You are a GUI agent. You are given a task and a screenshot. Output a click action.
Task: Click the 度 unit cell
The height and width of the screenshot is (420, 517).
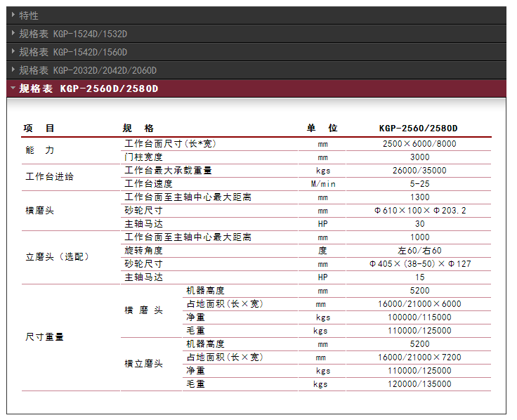322,251
